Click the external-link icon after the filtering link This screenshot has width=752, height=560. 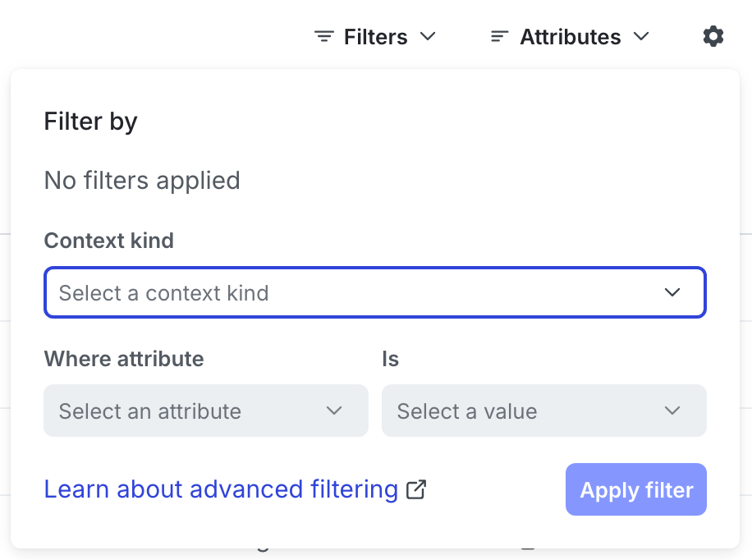point(416,489)
